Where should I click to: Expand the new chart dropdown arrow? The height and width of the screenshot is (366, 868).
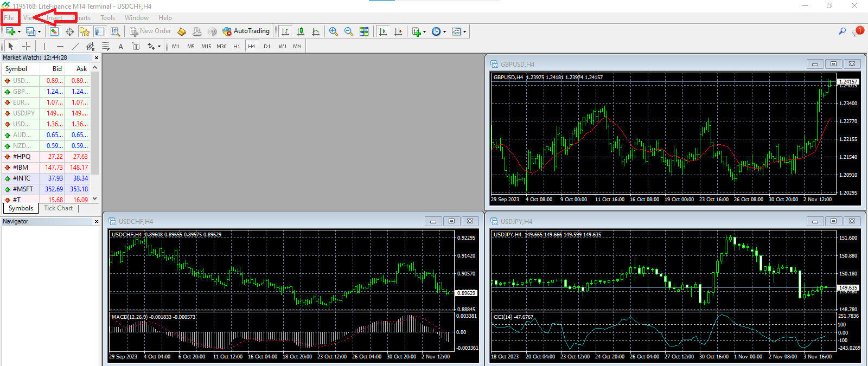tap(20, 31)
